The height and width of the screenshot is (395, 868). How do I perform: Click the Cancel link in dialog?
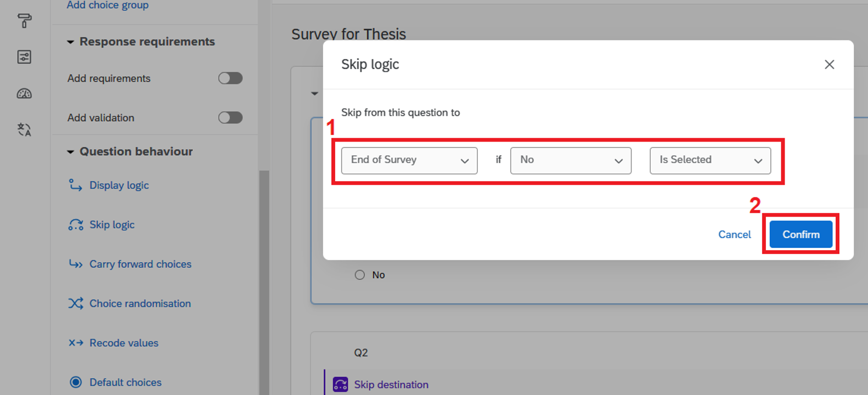tap(734, 235)
